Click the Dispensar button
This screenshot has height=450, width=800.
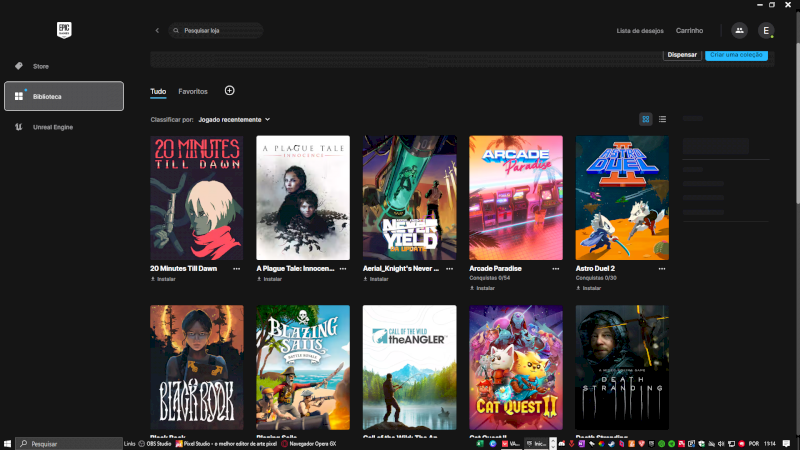(682, 55)
